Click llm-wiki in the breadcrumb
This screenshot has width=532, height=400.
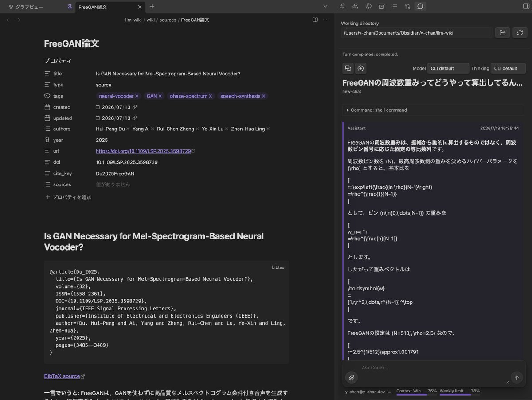tap(133, 20)
